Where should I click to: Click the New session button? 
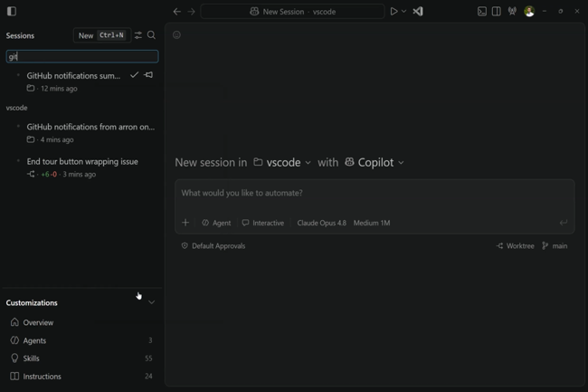102,35
